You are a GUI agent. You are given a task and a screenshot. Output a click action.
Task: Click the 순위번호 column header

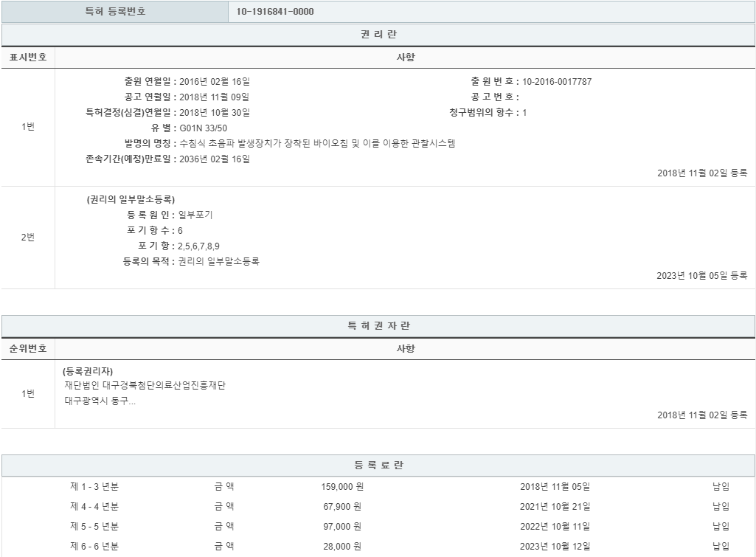click(x=27, y=349)
